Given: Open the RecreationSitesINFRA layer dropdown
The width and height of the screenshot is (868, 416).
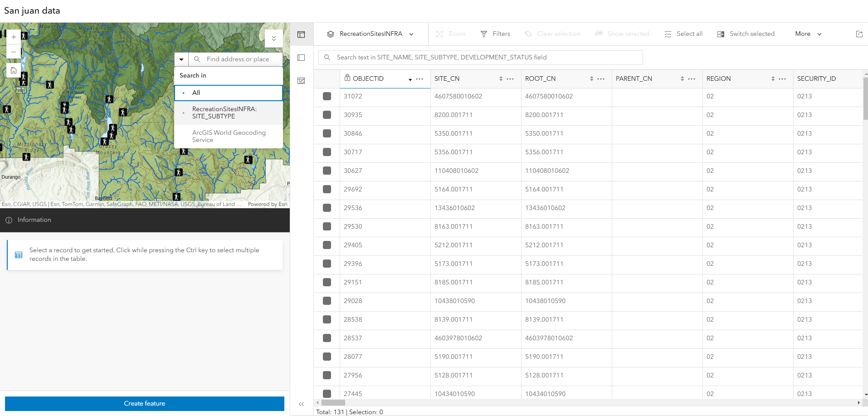Looking at the screenshot, I should coord(411,34).
